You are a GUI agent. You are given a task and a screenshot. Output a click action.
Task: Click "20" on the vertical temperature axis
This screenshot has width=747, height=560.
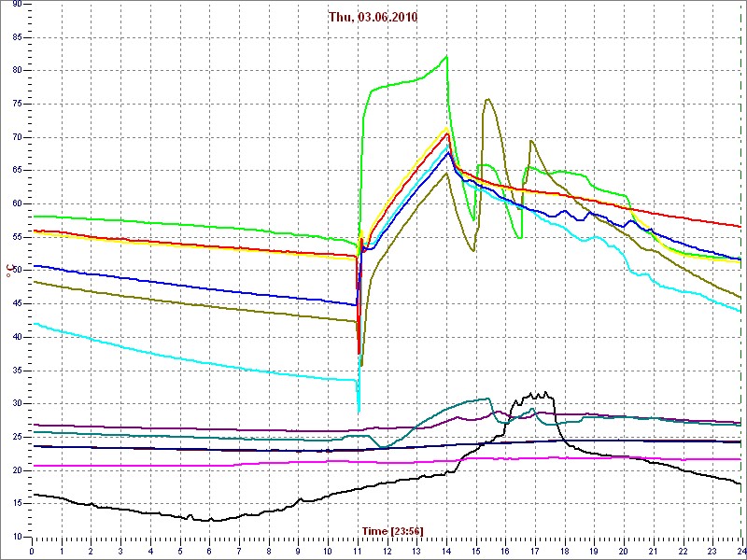tap(15, 470)
